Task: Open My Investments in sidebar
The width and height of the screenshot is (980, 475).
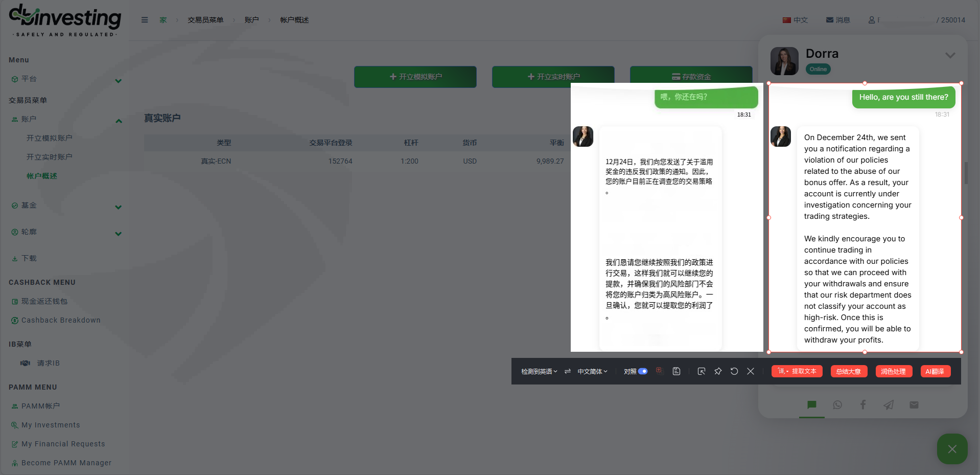Action: tap(51, 425)
